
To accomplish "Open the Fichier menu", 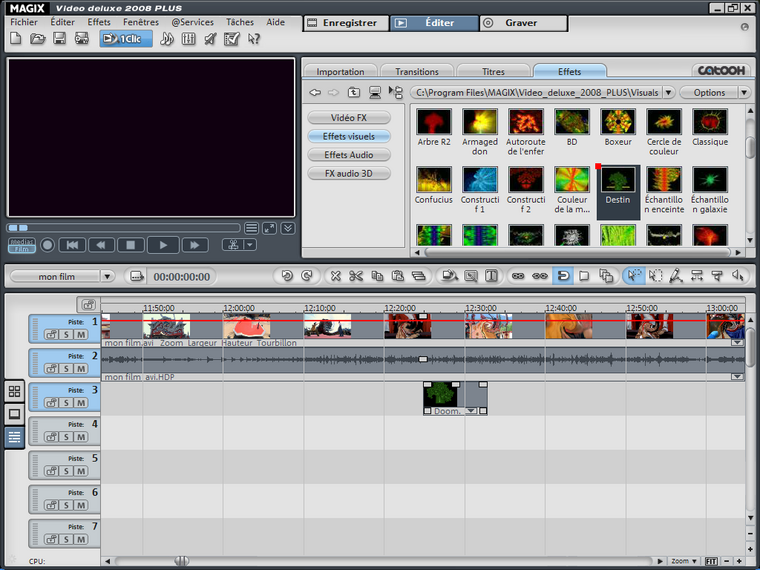I will coord(24,22).
